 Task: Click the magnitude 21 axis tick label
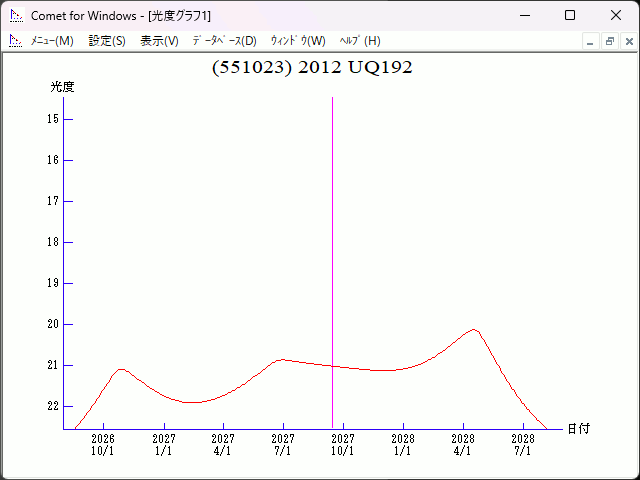[x=53, y=365]
